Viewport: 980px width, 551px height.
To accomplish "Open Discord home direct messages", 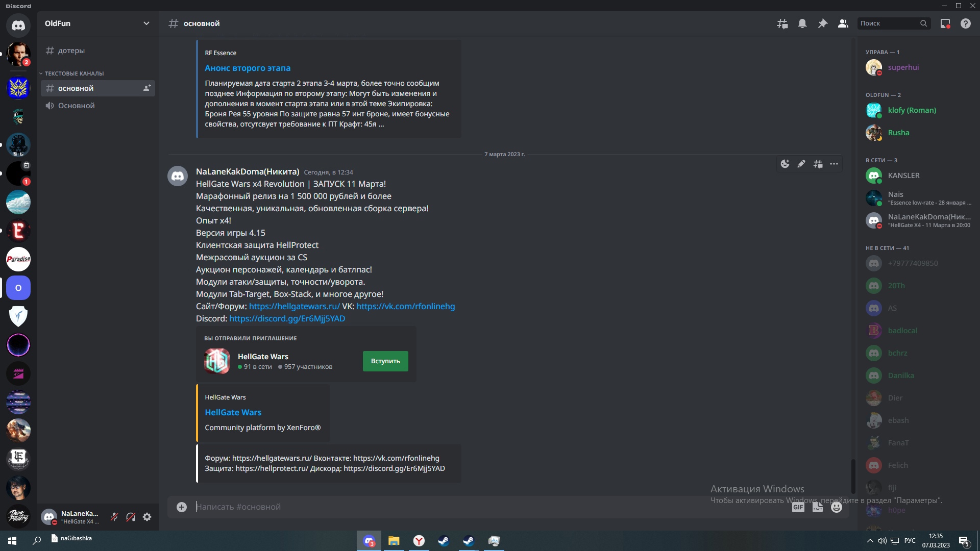I will pos(18,25).
